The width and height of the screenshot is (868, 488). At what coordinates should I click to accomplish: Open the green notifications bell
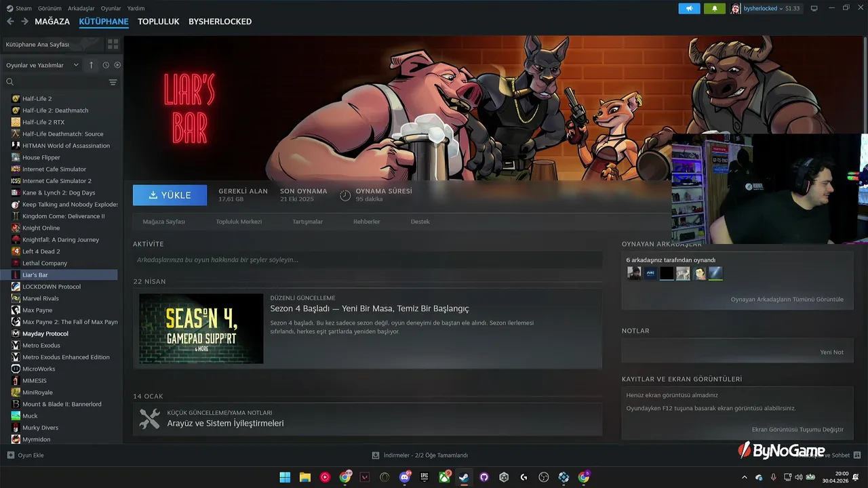coord(715,8)
